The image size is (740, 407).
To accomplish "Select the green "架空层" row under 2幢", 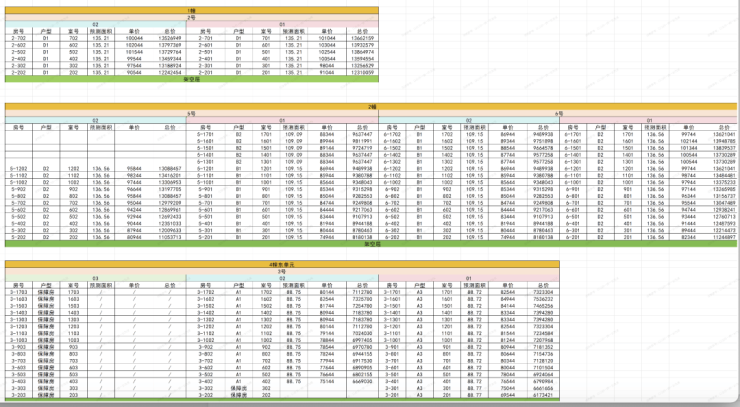I will tap(371, 244).
